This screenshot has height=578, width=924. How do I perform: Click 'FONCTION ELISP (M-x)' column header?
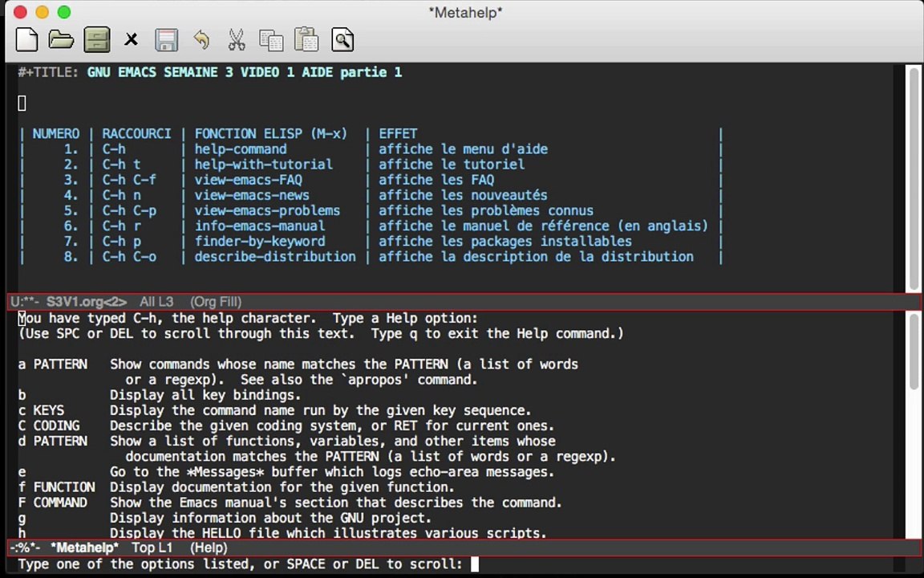pyautogui.click(x=271, y=134)
